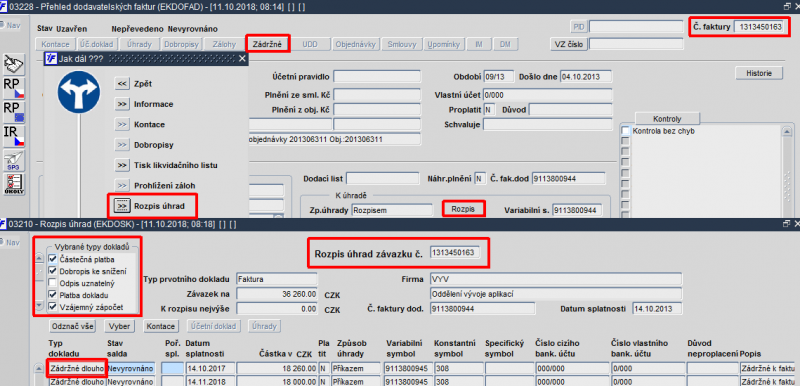Go back with the << Zpět arrow
The height and width of the screenshot is (386, 800).
click(121, 84)
